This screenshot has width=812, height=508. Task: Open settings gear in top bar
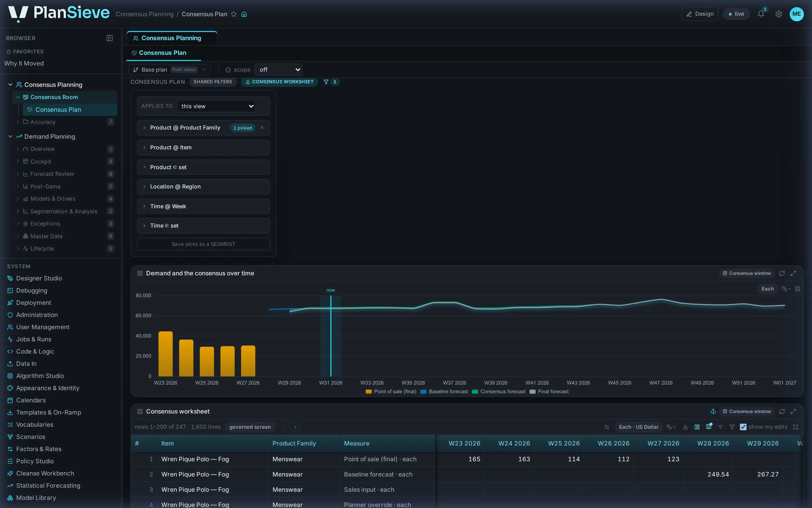click(x=779, y=14)
